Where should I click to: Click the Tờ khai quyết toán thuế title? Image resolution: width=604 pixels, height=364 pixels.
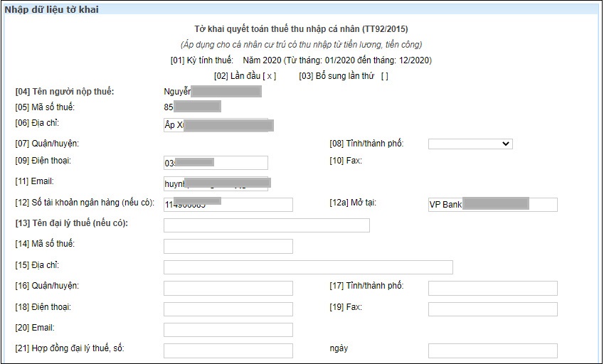tap(301, 29)
